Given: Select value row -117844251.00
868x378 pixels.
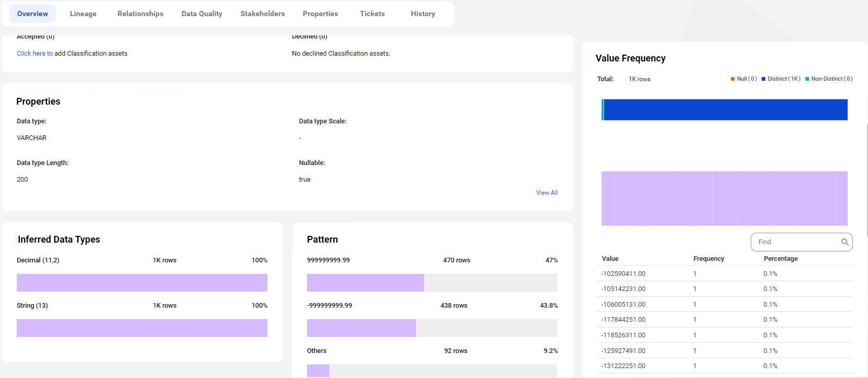Looking at the screenshot, I should click(x=725, y=320).
